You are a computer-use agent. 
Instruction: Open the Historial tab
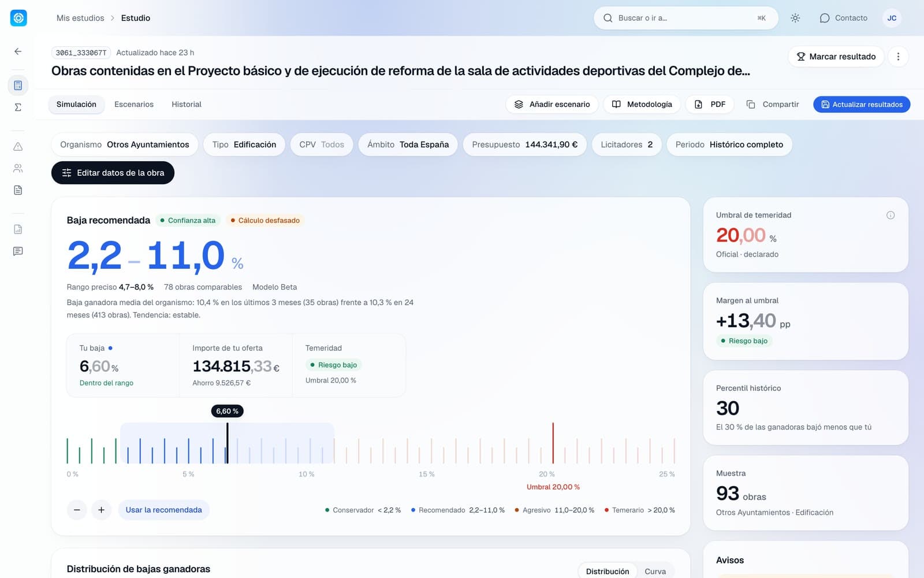point(187,105)
